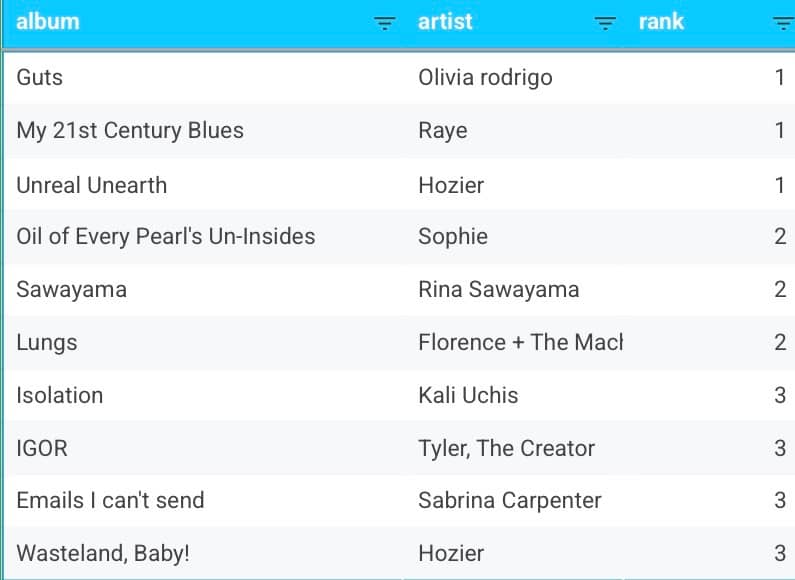Click the Sabrina Carpenter artist cell
Viewport: 795px width, 580px height.
514,501
